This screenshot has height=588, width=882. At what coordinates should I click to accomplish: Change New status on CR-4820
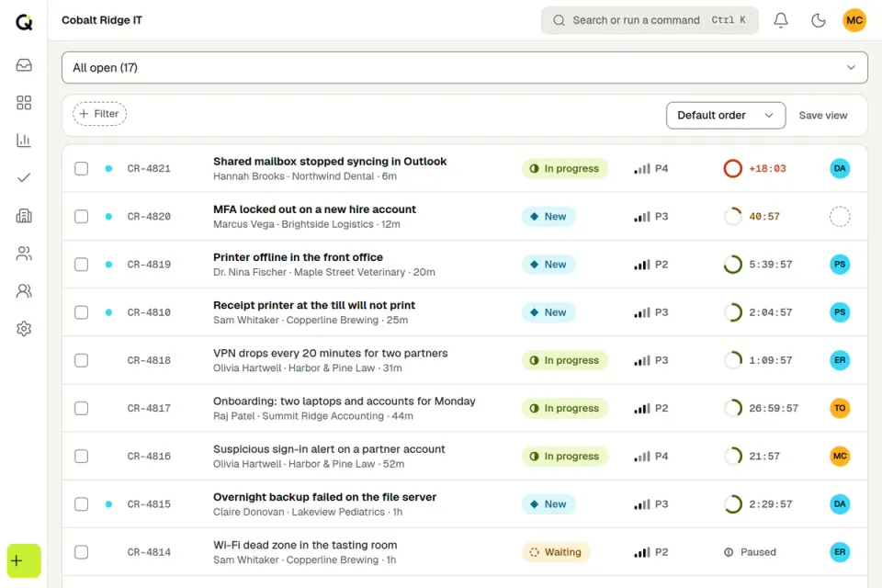[548, 216]
